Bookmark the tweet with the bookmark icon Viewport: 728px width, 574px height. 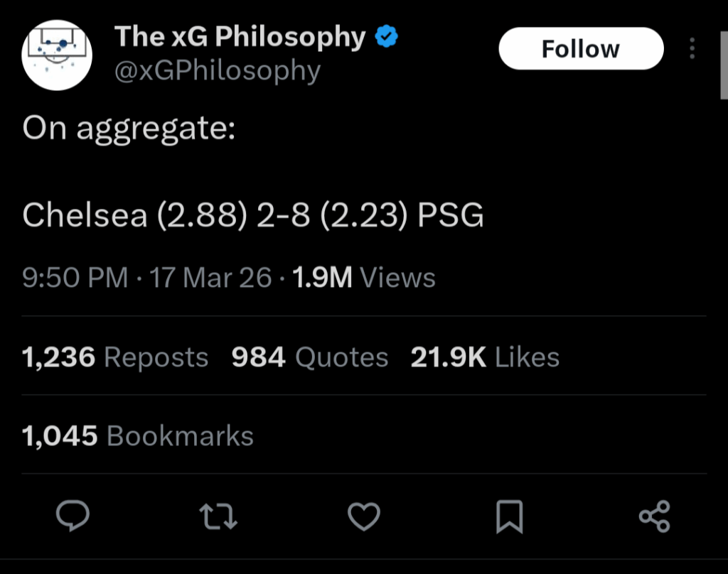tap(510, 518)
